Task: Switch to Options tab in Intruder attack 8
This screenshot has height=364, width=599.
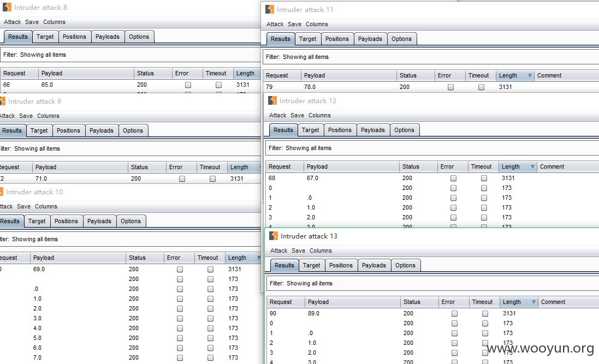Action: 139,37
